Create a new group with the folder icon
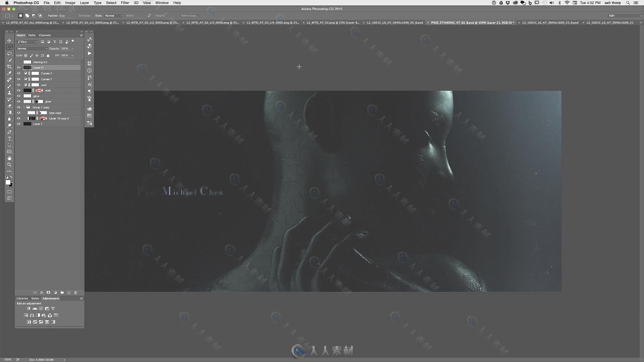 62,293
